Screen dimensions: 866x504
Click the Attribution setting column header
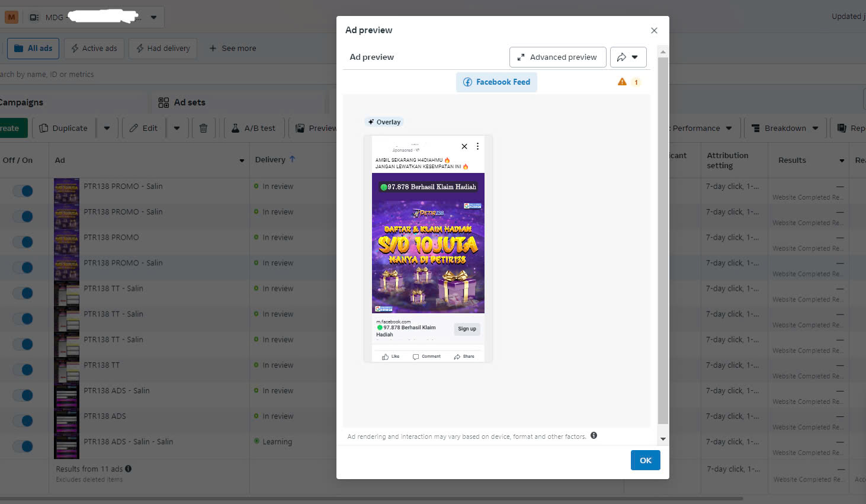pos(727,160)
